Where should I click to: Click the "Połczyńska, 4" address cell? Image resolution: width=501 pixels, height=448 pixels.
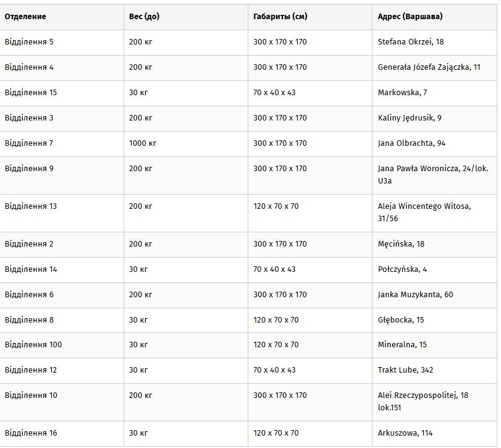coord(402,269)
